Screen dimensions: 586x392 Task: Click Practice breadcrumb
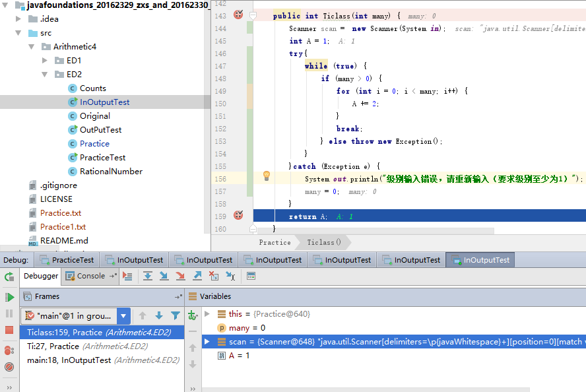[275, 242]
